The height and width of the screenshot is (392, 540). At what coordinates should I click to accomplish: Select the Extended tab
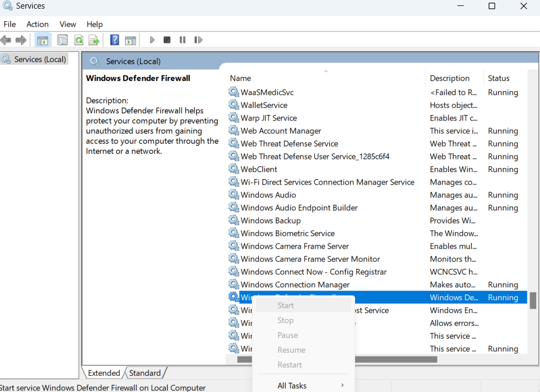104,373
